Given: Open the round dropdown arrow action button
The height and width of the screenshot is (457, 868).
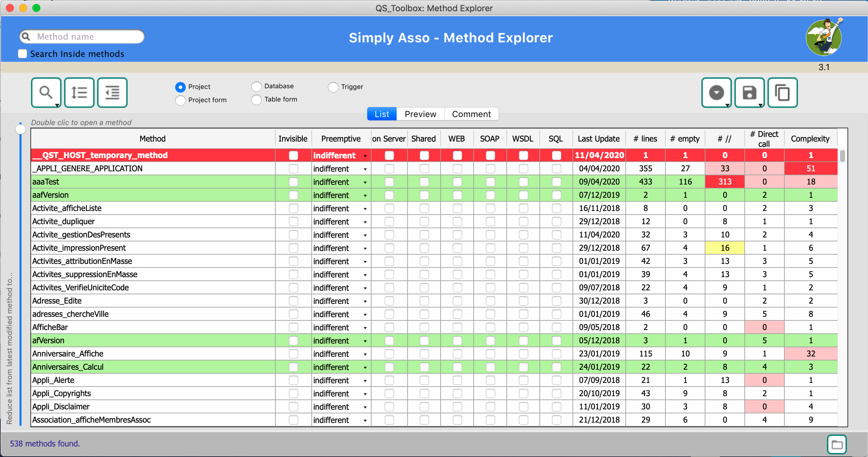Looking at the screenshot, I should (x=716, y=93).
